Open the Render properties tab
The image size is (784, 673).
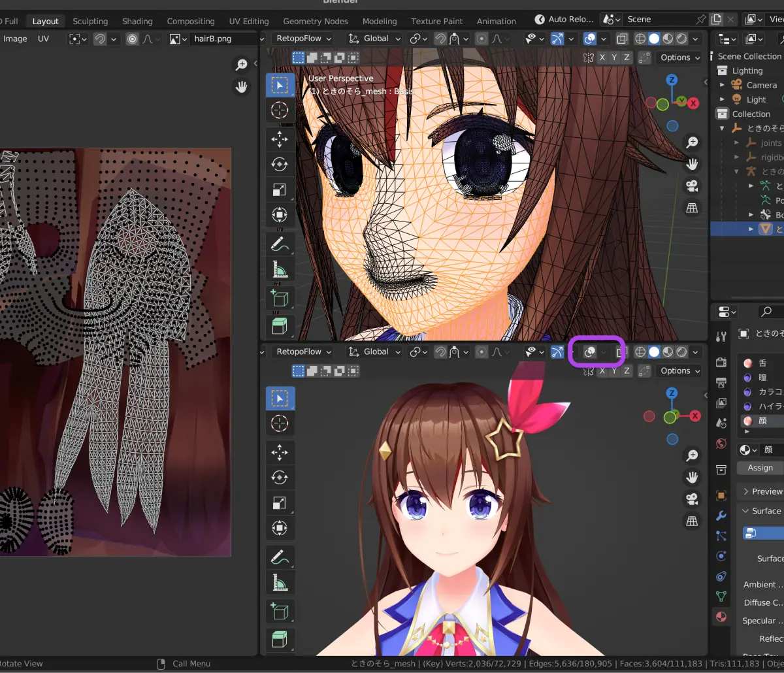point(721,362)
